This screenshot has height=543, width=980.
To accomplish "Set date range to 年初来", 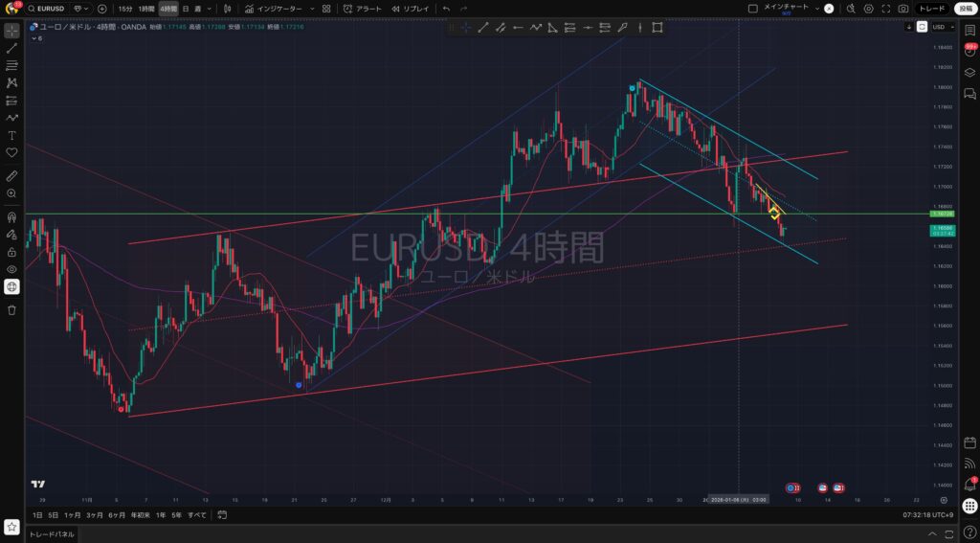I will click(x=140, y=515).
